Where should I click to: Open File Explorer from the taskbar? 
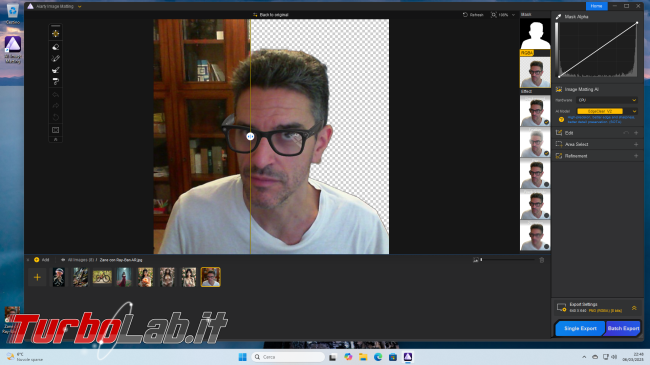(x=363, y=357)
